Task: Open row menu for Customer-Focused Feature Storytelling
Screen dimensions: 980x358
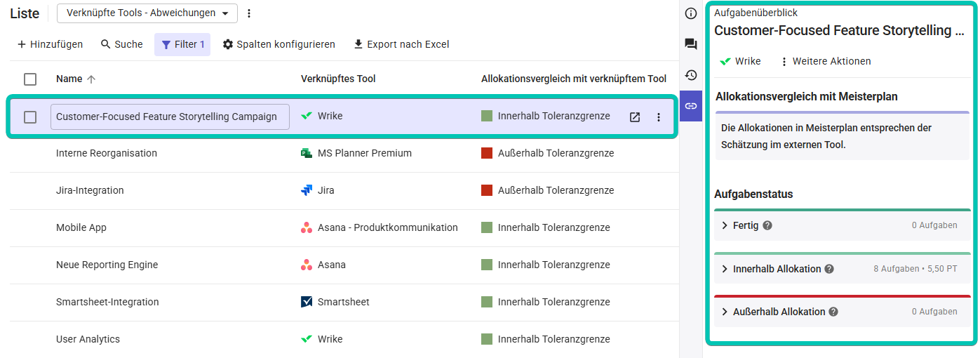Action: coord(659,117)
